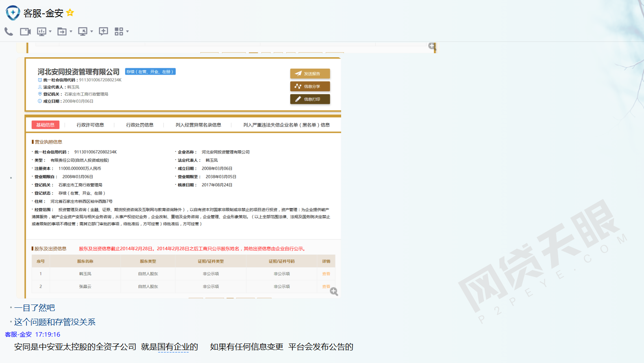This screenshot has height=363, width=644.
Task: Click the 发送报告 button in the image
Action: 310,73
